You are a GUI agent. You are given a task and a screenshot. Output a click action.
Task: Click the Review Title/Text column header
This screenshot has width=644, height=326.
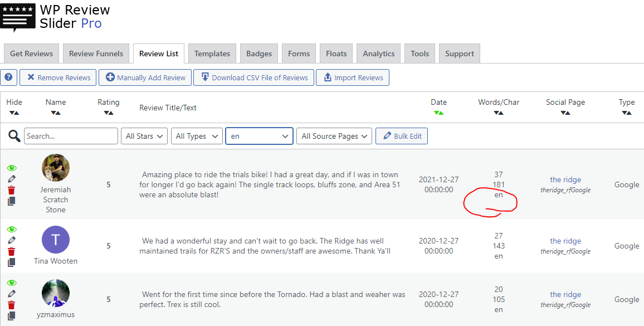point(168,108)
